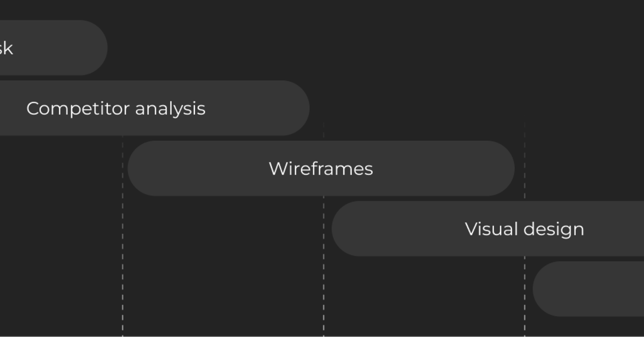
Task: Click the "sk" text fragment
Action: (6, 48)
